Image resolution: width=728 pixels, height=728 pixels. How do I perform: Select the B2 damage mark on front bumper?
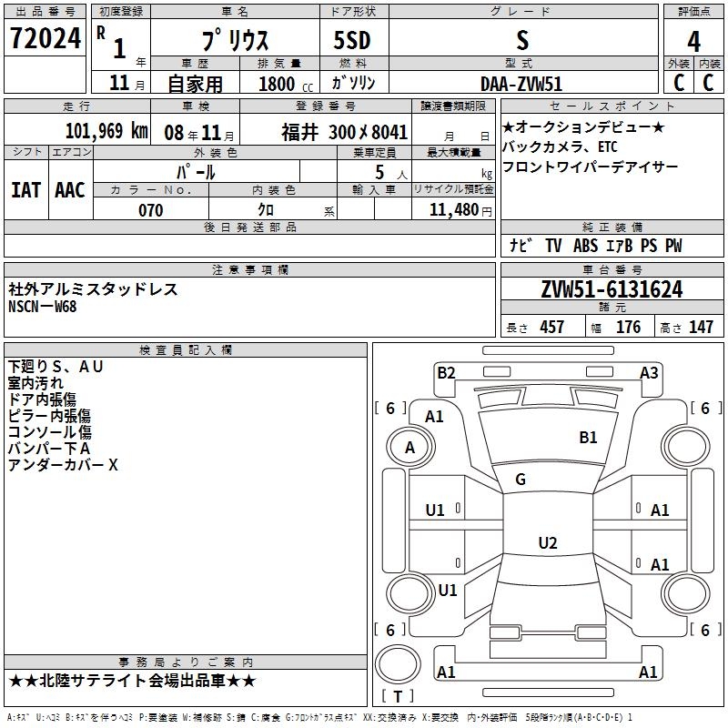coord(446,373)
